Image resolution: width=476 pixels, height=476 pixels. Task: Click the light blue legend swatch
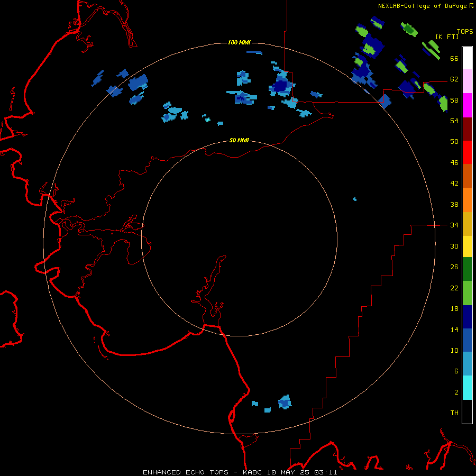pos(467,364)
